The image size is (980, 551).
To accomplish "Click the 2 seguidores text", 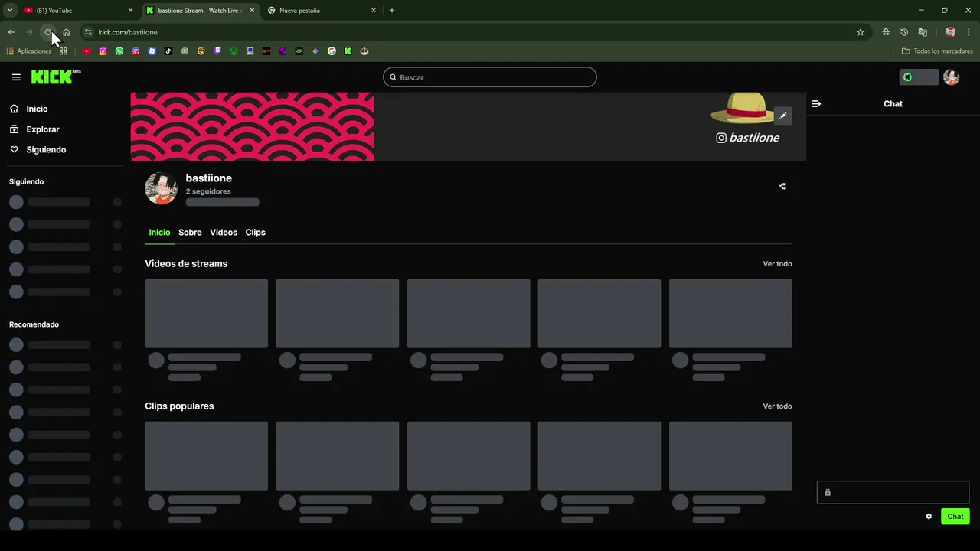I will (208, 191).
